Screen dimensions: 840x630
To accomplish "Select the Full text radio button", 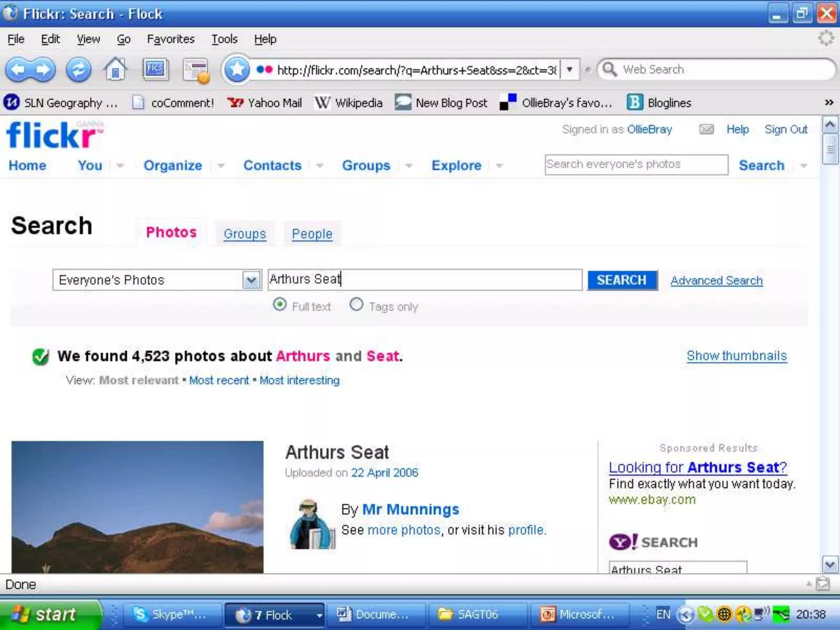I will click(280, 304).
